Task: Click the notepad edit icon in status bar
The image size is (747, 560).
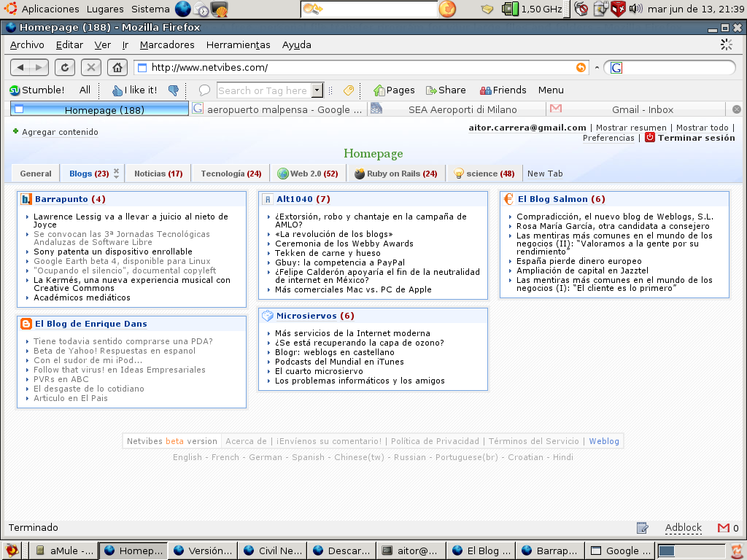Action: click(x=642, y=528)
